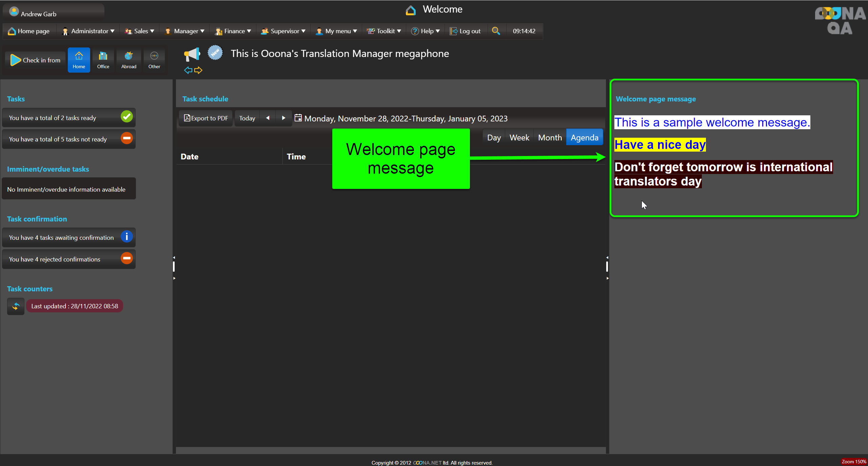
Task: Click next megaphone message arrow
Action: click(198, 70)
